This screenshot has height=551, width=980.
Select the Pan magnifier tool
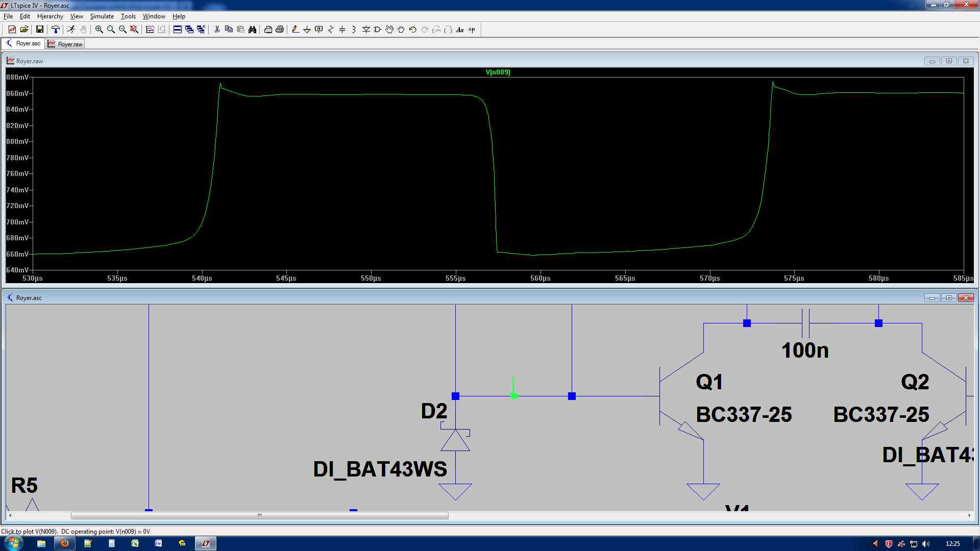click(x=111, y=30)
